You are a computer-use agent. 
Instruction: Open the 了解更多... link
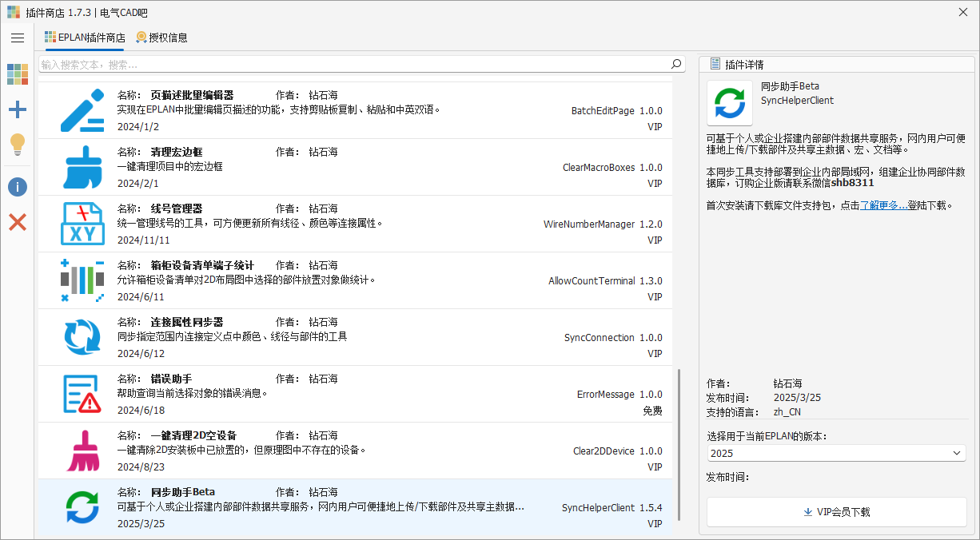click(883, 205)
